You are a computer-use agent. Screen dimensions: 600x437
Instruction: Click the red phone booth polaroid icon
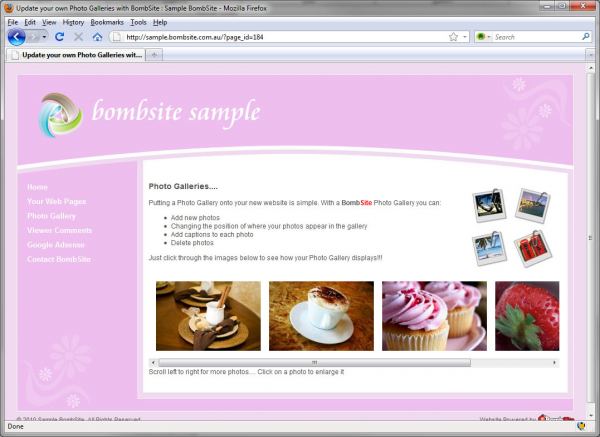point(533,249)
